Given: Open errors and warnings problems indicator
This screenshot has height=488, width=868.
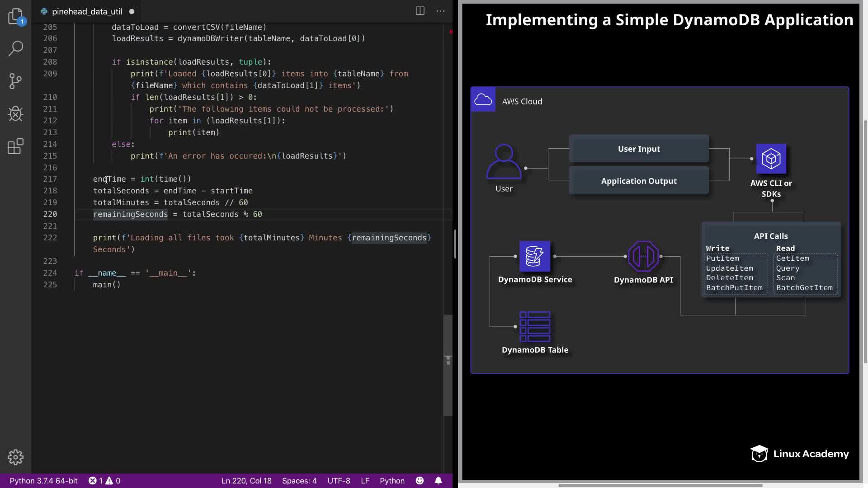Looking at the screenshot, I should point(104,481).
